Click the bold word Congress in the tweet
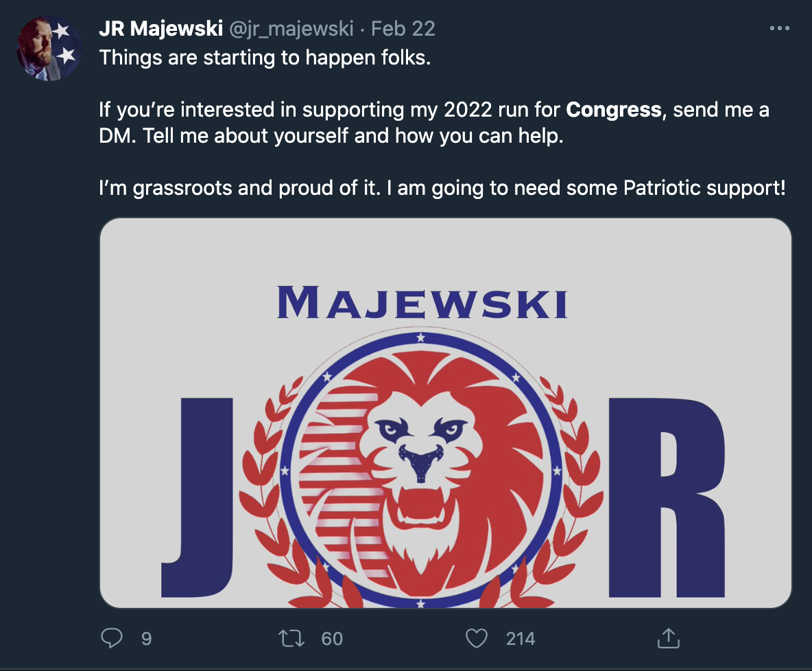The height and width of the screenshot is (671, 812). (614, 110)
